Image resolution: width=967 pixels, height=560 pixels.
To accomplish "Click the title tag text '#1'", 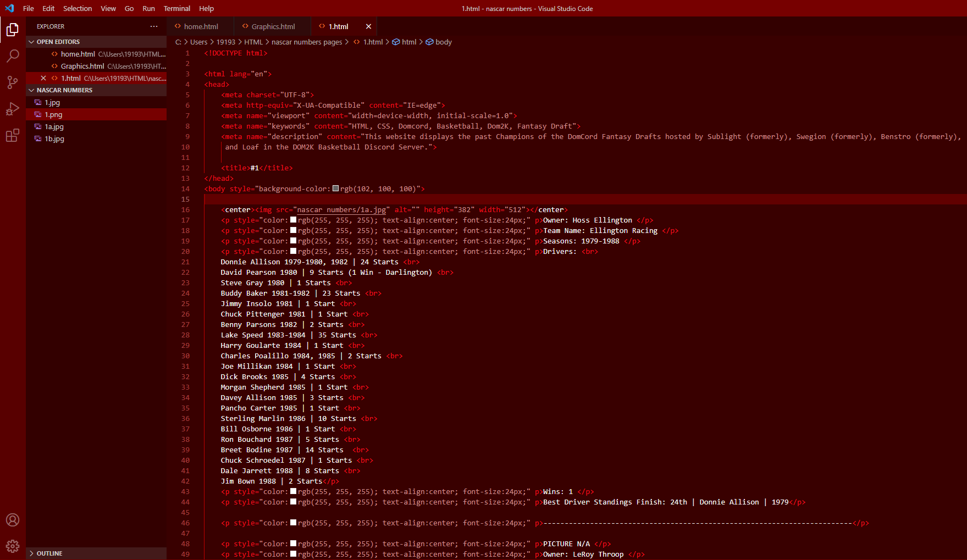I will coord(255,168).
